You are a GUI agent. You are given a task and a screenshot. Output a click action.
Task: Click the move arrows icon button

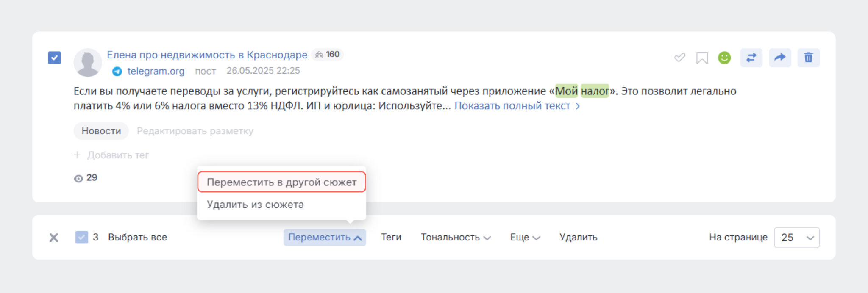[x=751, y=58]
